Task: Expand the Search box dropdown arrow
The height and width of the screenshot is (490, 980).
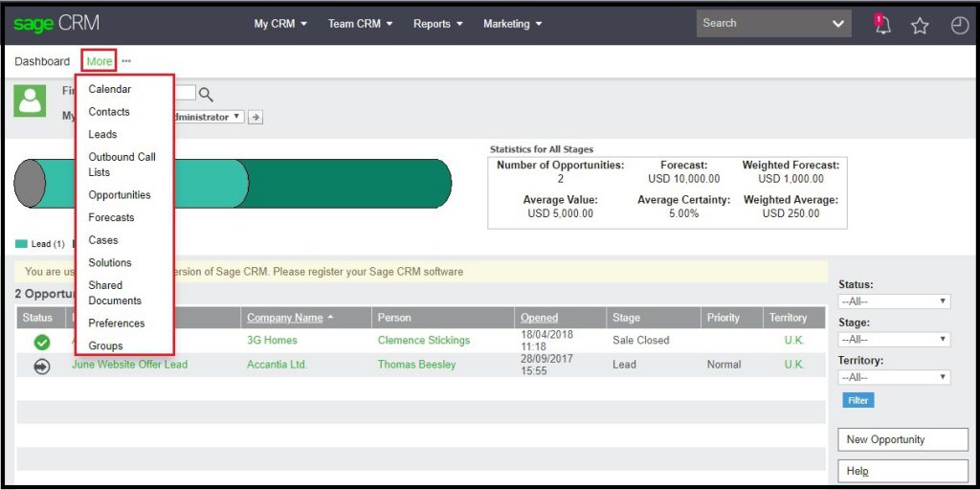Action: coord(838,24)
